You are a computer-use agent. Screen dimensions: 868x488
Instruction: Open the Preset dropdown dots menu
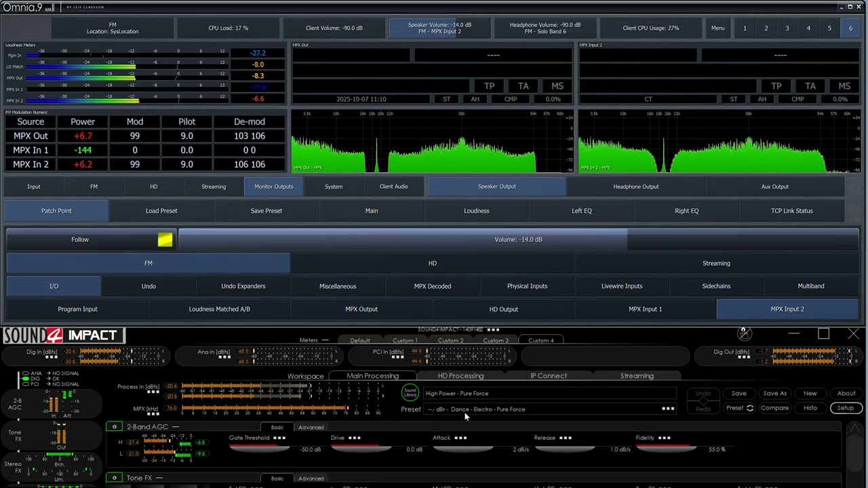point(668,409)
